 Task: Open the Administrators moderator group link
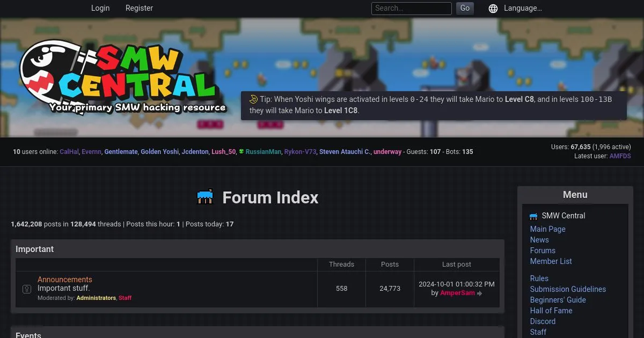[x=96, y=298]
